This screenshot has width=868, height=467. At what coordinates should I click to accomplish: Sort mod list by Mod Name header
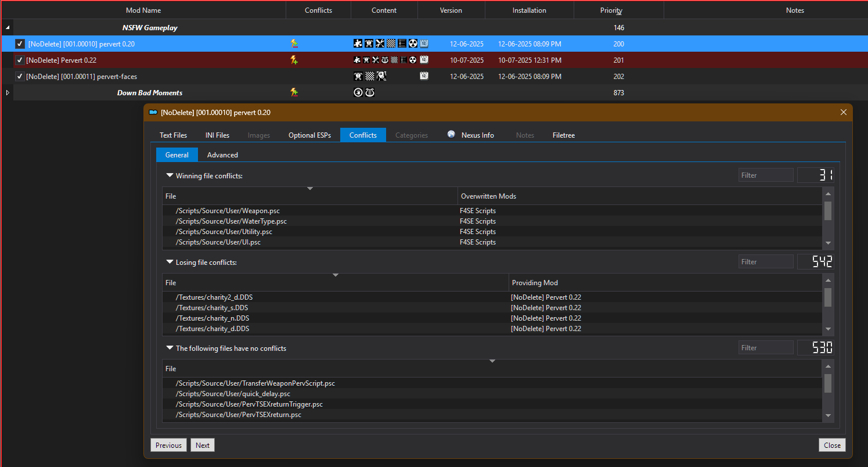click(143, 10)
